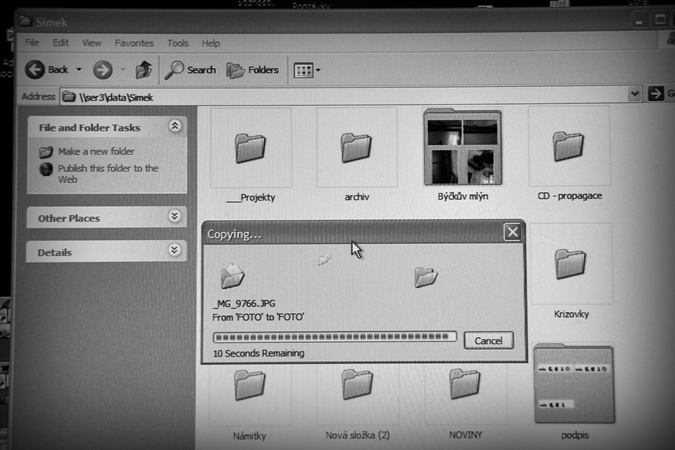Click the Make a new folder link
The image size is (675, 450).
[95, 151]
